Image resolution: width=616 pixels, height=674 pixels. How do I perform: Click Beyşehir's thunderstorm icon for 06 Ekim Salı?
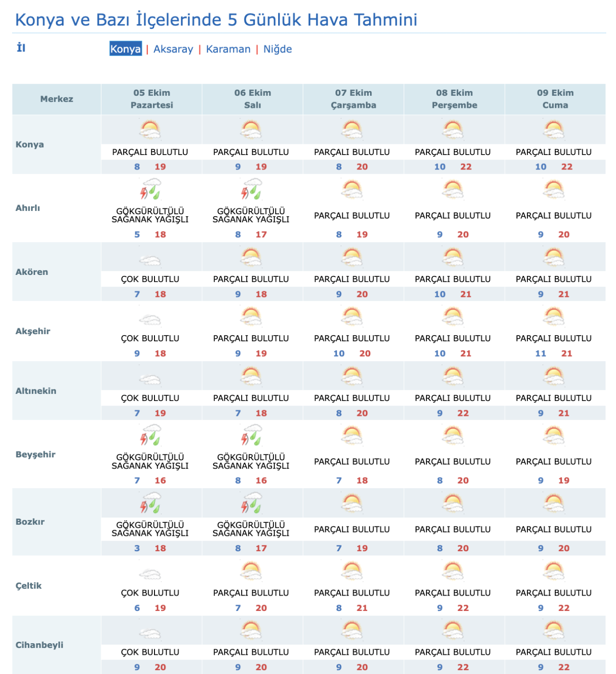(x=251, y=435)
